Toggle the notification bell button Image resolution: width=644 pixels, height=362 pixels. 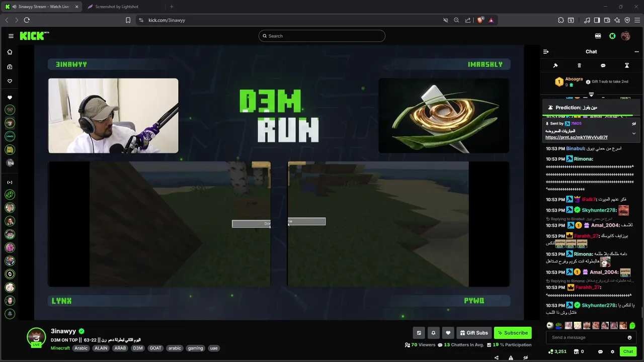click(x=433, y=333)
